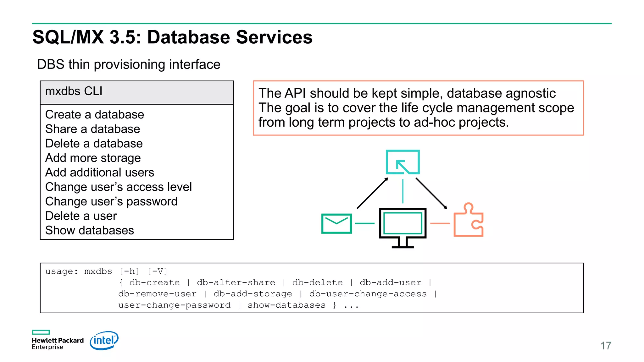644x362 pixels.
Task: Click the Add additional users line
Action: (x=100, y=172)
